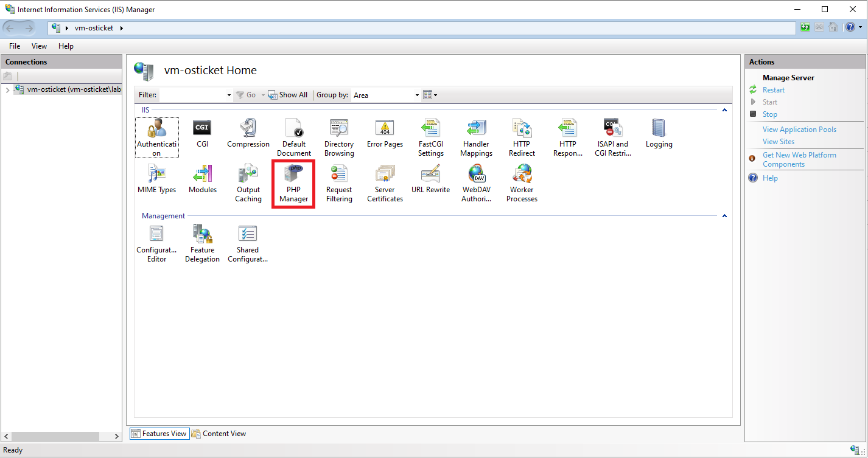The image size is (868, 458).
Task: Open Feature Delegation
Action: (x=203, y=243)
